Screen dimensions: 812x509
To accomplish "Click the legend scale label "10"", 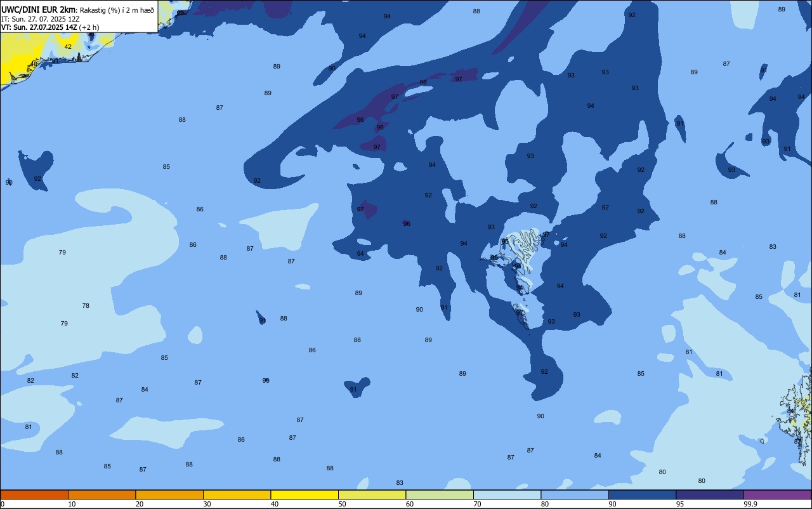I will (72, 504).
